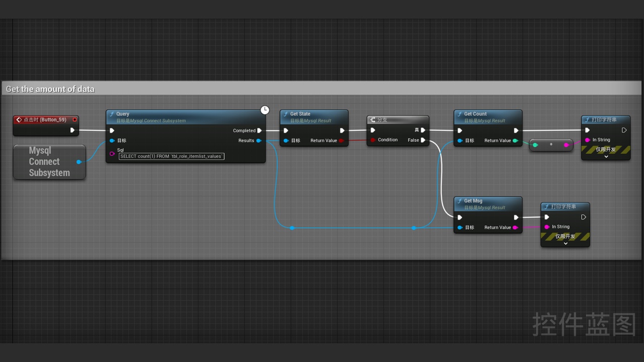
Task: Click the exec output pin of the Get Count node
Action: (516, 131)
